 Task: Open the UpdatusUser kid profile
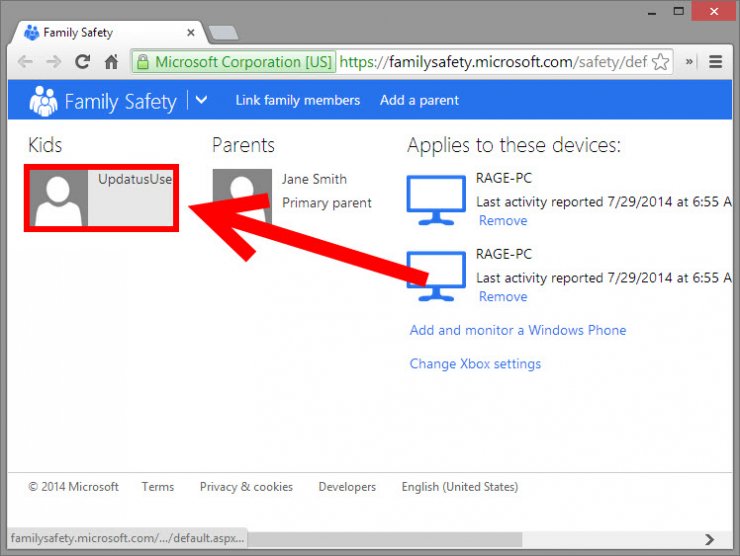coord(101,198)
